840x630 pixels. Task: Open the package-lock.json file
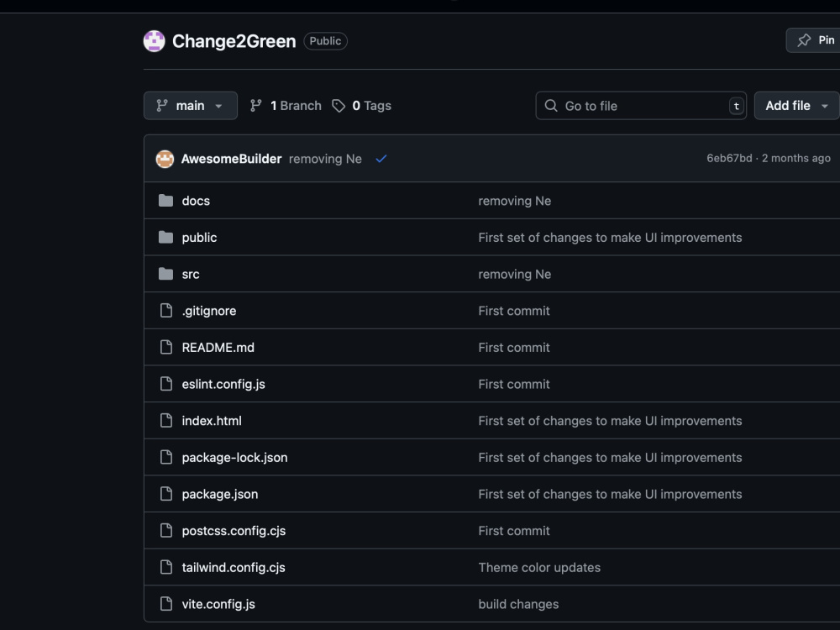234,458
